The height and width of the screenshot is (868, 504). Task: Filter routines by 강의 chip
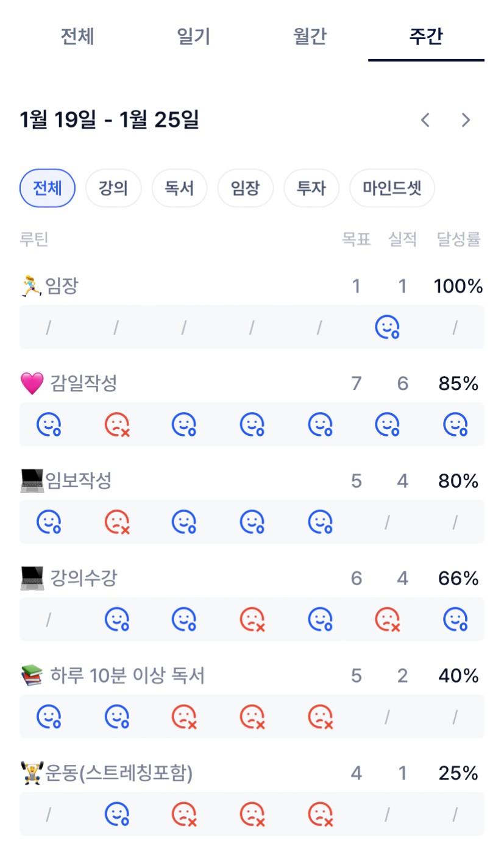[x=113, y=188]
